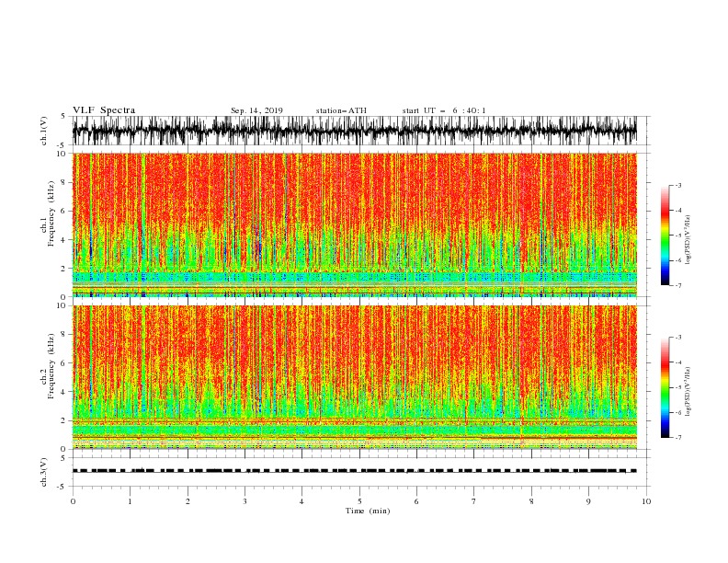Click the "7" tick on the time axis
This screenshot has width=728, height=563.
click(x=473, y=501)
